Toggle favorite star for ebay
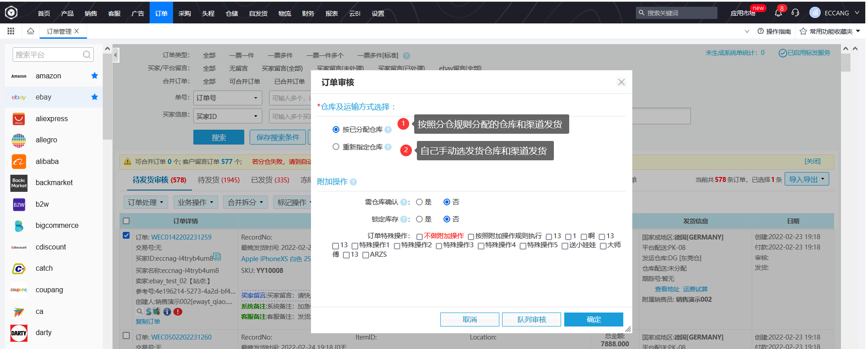868x349 pixels. (95, 97)
